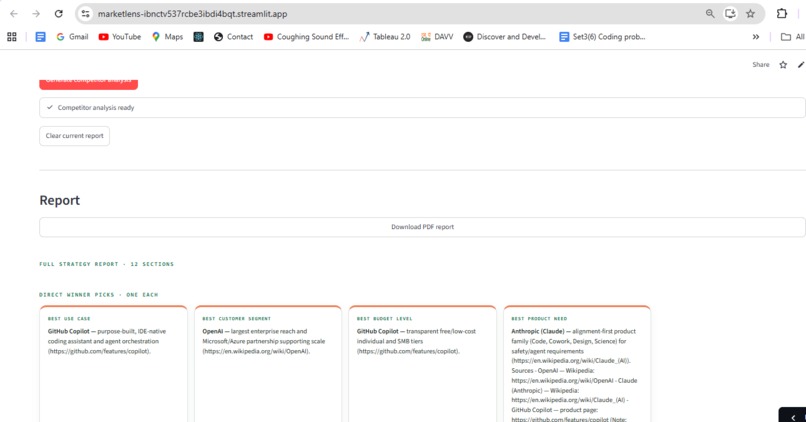Click Anthropic (Claude) name in product need card

pyautogui.click(x=538, y=331)
